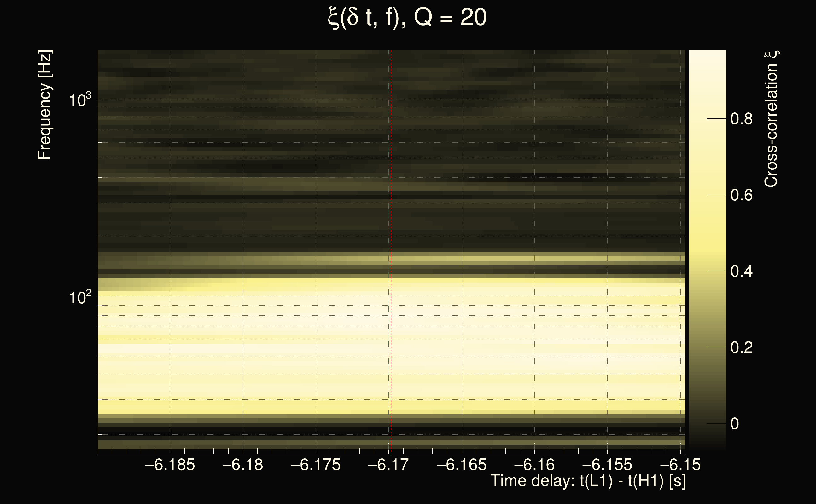816x504 pixels.
Task: Click the –6.165 x-axis tick label
Action: 461,465
